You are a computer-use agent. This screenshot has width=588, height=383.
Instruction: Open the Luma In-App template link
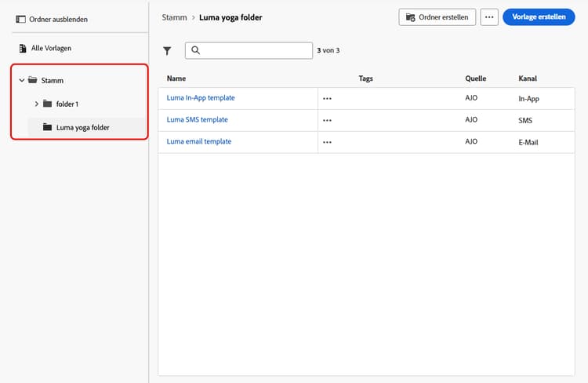tap(201, 98)
